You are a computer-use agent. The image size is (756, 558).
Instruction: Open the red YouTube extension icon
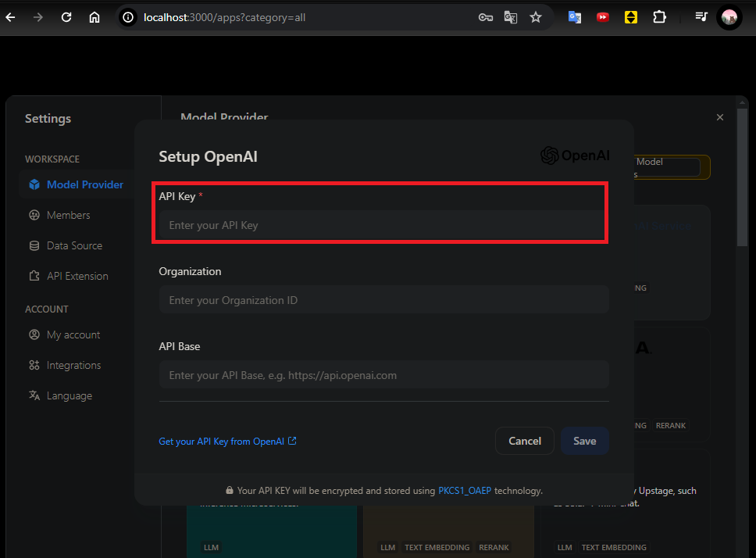click(x=603, y=17)
